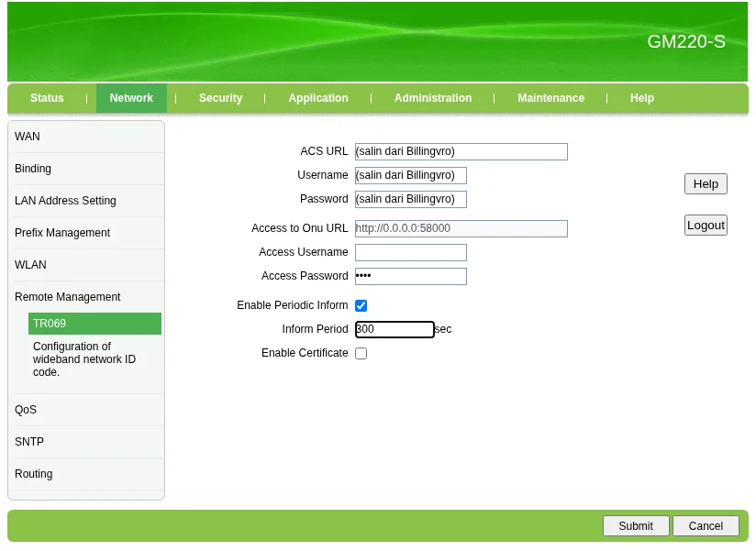The image size is (756, 551).
Task: Click the Inform Period field
Action: (x=395, y=329)
